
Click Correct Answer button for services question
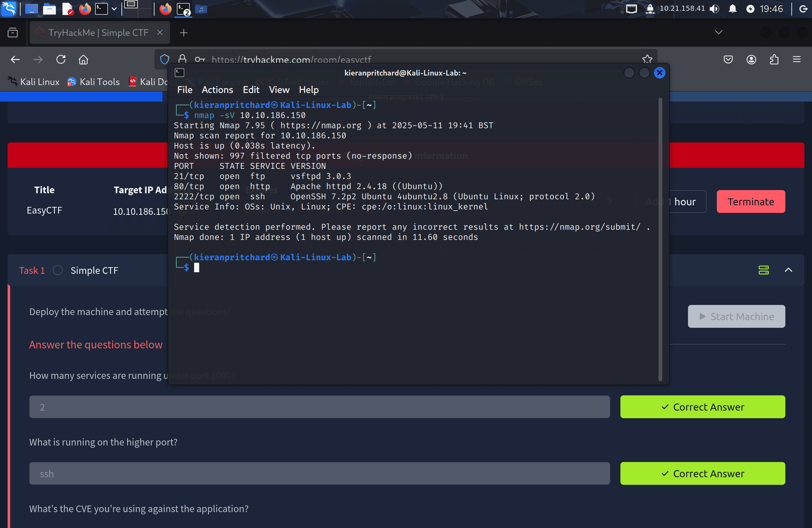click(703, 407)
